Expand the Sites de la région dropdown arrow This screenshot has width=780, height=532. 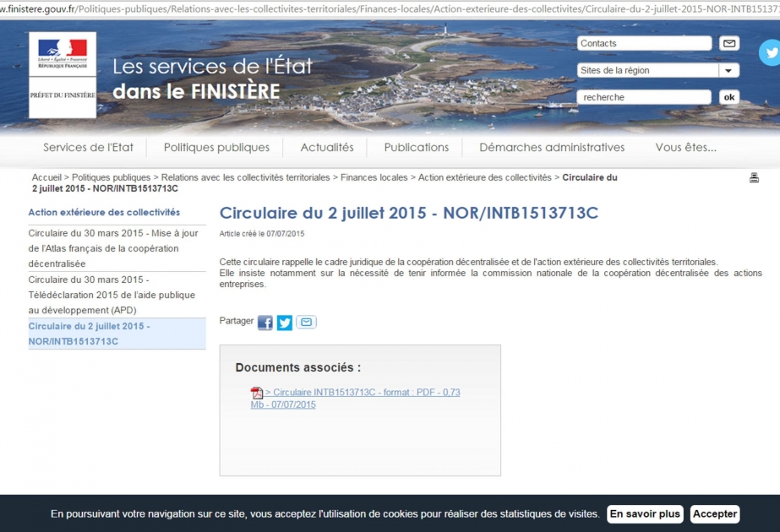point(728,70)
